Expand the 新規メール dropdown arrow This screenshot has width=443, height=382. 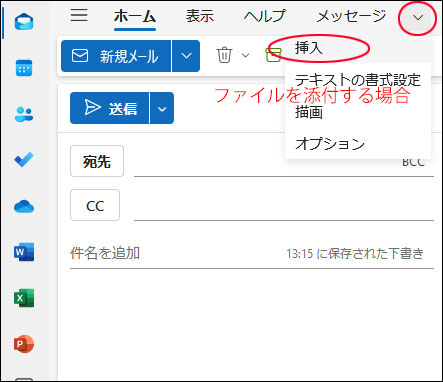pyautogui.click(x=186, y=56)
